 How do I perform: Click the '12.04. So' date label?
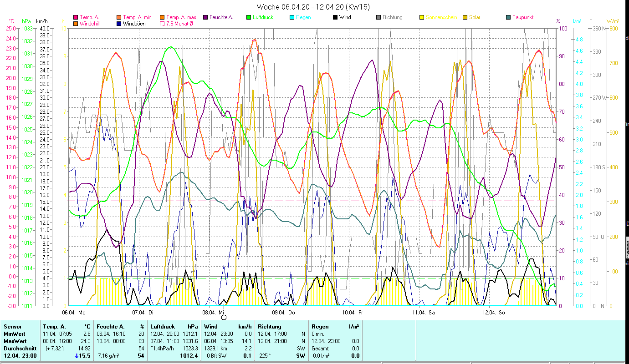(494, 313)
